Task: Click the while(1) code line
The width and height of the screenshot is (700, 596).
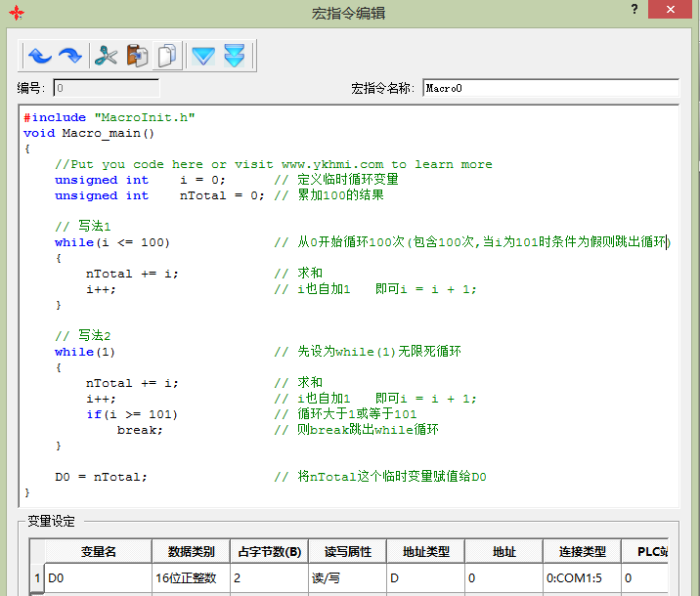Action: (84, 352)
